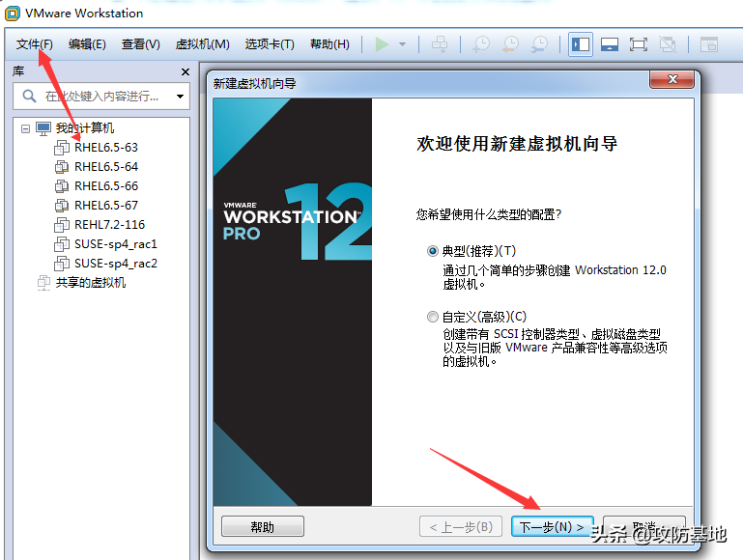Click the revert to snapshot icon

point(509,44)
